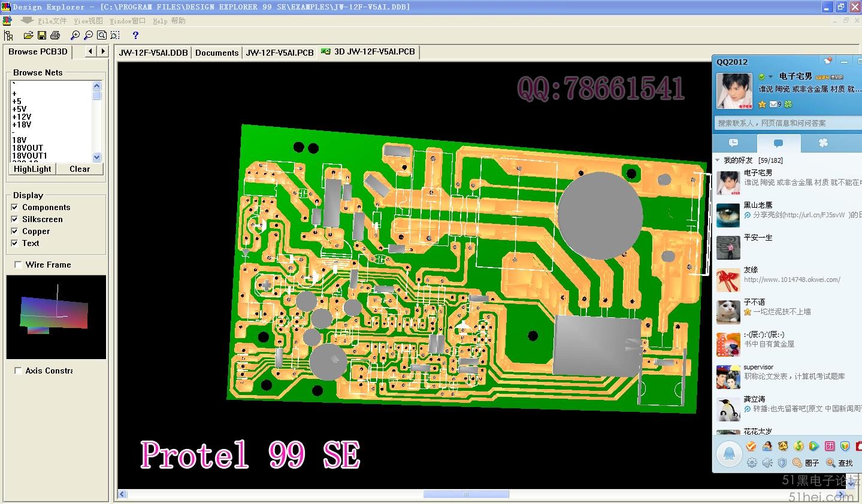This screenshot has width=862, height=504.
Task: Select 18VOUT net in list
Action: pos(28,148)
